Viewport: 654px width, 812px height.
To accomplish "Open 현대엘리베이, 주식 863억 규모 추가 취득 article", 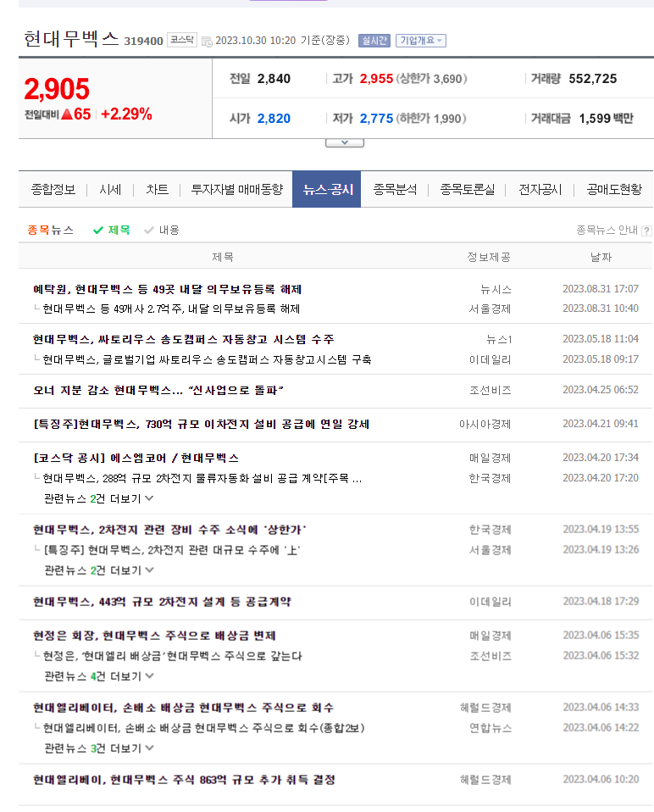I will coord(184,780).
